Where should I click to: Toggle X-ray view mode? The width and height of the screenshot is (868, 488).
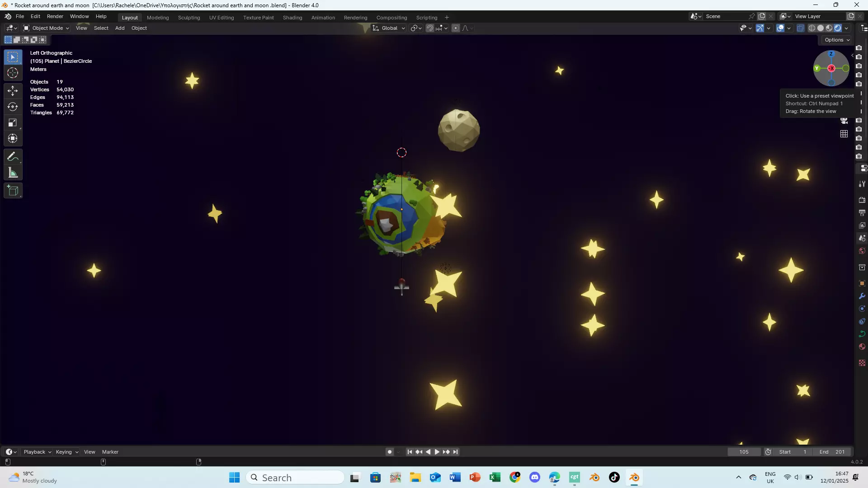pos(801,28)
